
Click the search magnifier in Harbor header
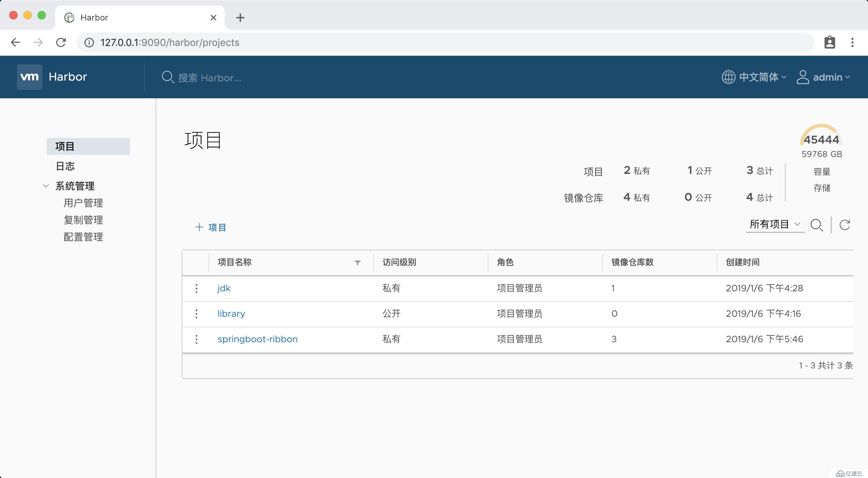pyautogui.click(x=168, y=77)
